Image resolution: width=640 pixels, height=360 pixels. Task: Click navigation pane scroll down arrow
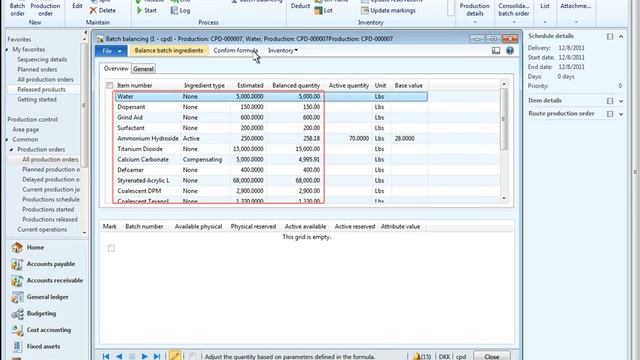tap(84, 233)
